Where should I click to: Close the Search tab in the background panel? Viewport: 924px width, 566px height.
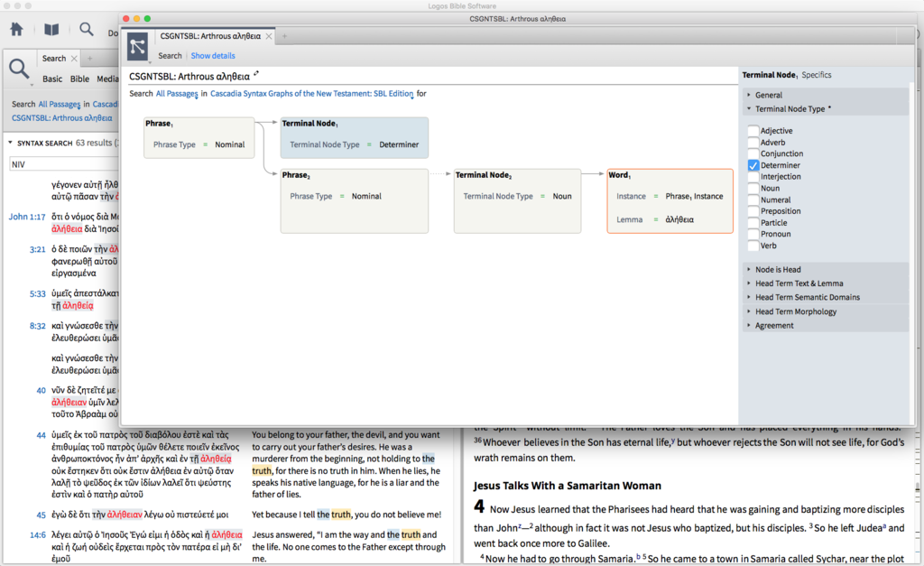coord(74,59)
